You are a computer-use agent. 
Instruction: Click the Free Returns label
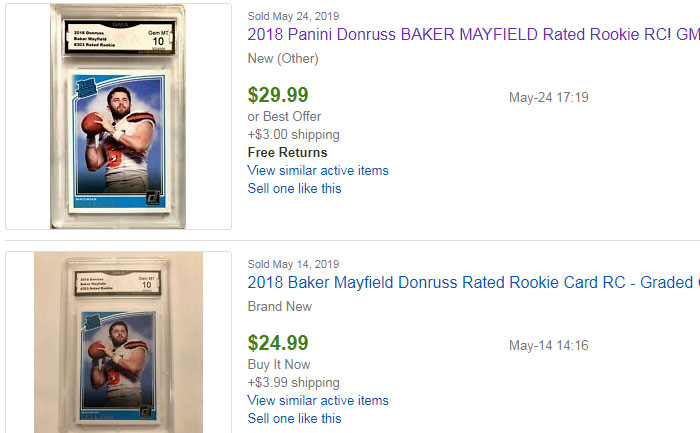point(288,152)
